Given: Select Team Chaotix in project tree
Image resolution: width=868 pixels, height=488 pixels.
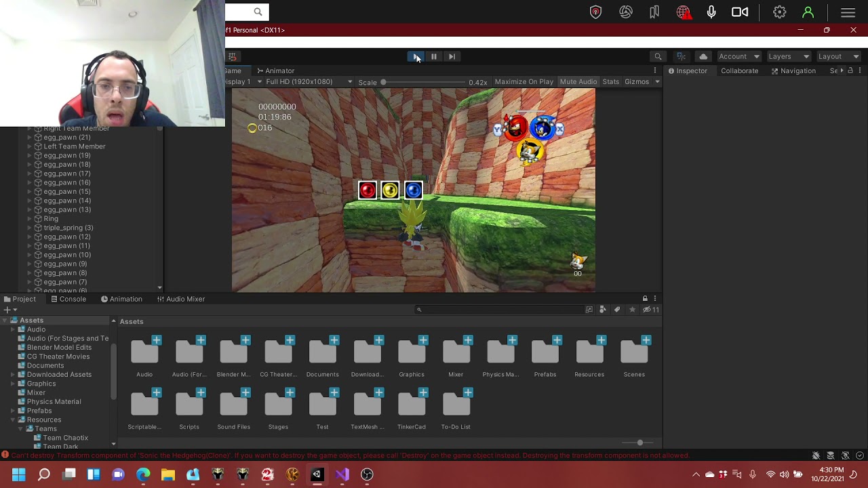Looking at the screenshot, I should (x=66, y=438).
